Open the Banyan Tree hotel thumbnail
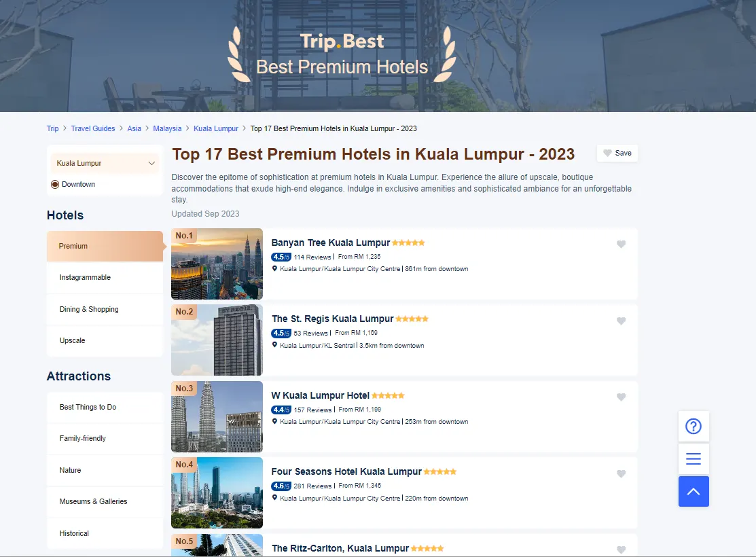The image size is (756, 557). 217,264
